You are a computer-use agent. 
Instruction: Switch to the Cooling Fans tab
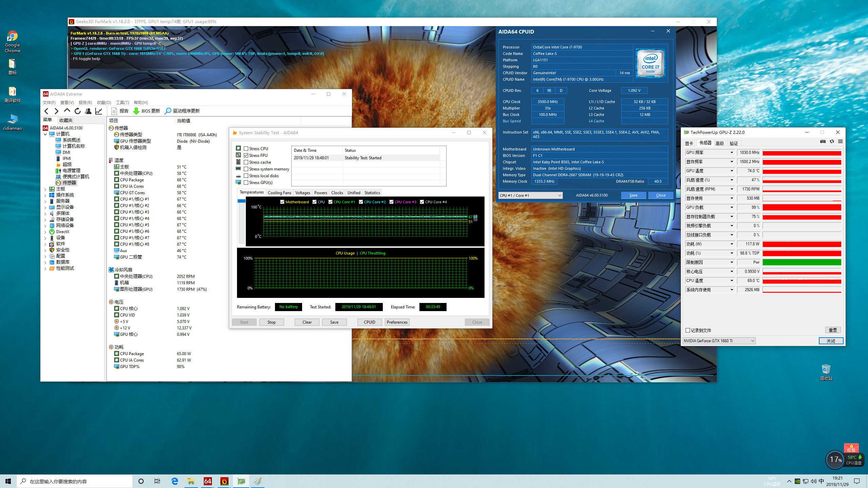pos(279,192)
